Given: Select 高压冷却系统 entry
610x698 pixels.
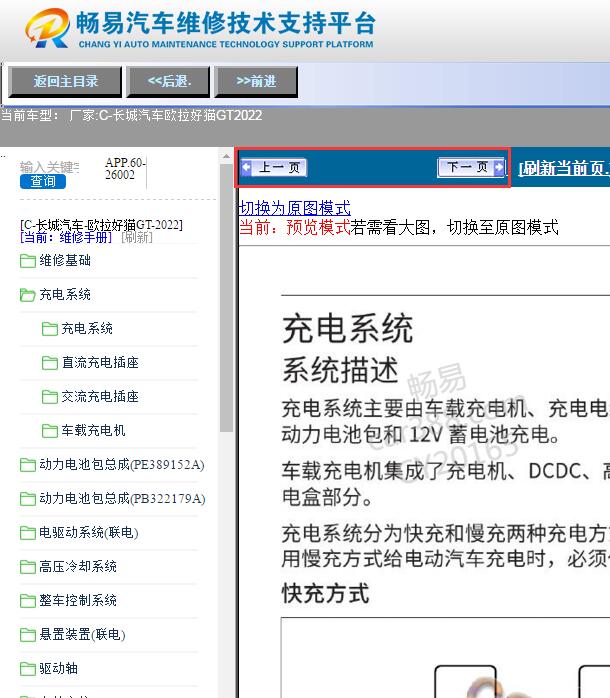Looking at the screenshot, I should (78, 566).
